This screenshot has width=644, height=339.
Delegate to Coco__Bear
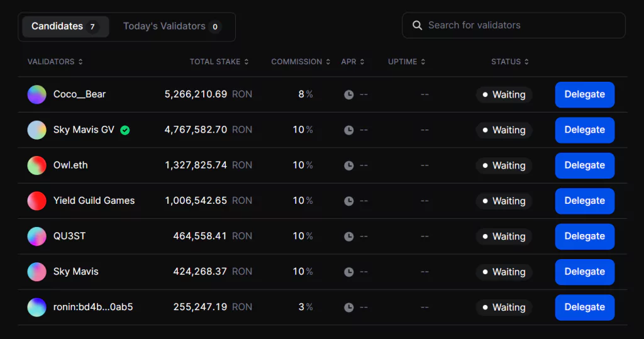coord(585,94)
